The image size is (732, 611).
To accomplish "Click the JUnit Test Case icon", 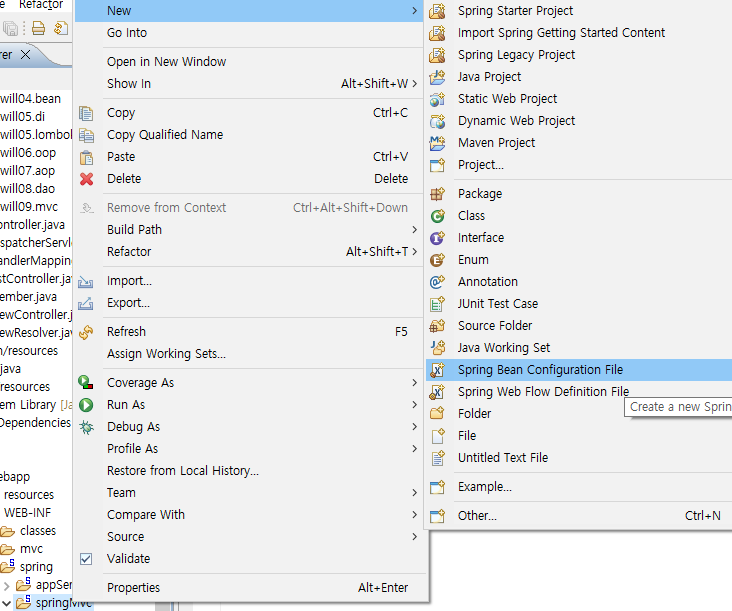I will click(437, 304).
